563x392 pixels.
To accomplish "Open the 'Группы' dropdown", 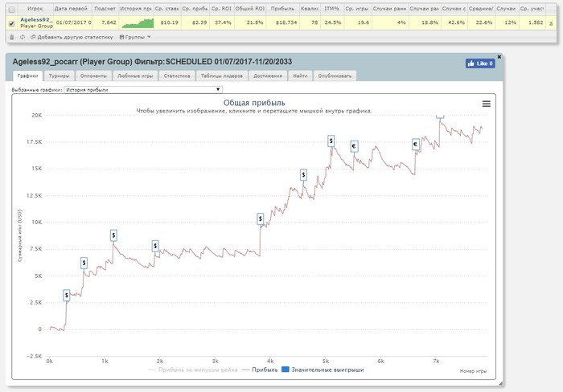I will 135,37.
